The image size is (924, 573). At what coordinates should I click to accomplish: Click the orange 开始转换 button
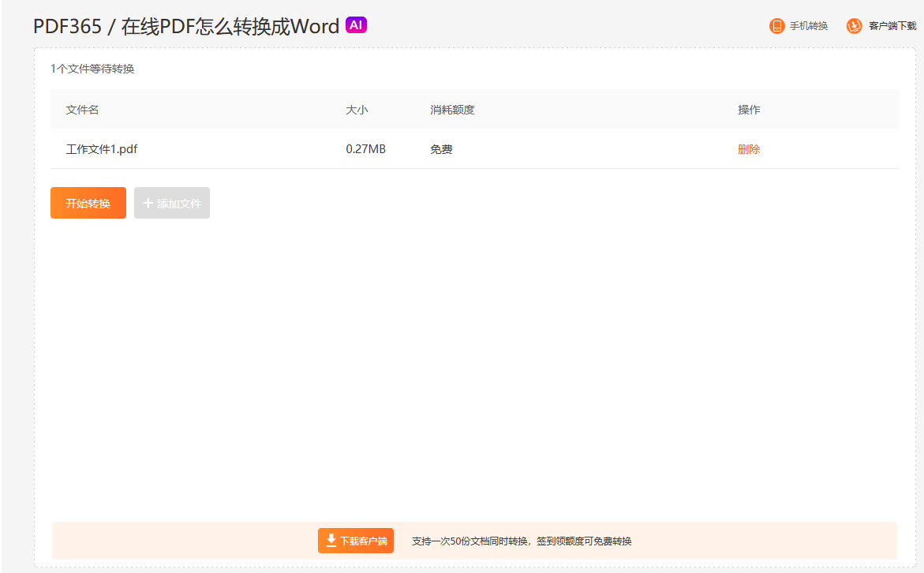click(x=88, y=203)
